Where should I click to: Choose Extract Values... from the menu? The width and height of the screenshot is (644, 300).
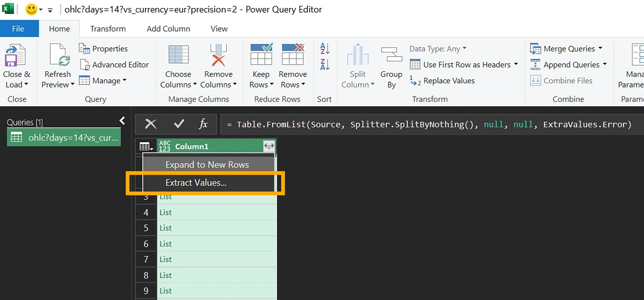coord(196,182)
